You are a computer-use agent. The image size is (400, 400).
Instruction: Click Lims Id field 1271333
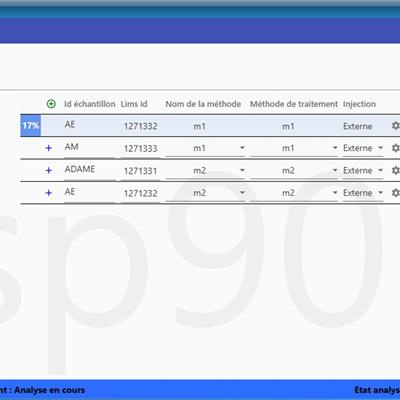point(140,149)
